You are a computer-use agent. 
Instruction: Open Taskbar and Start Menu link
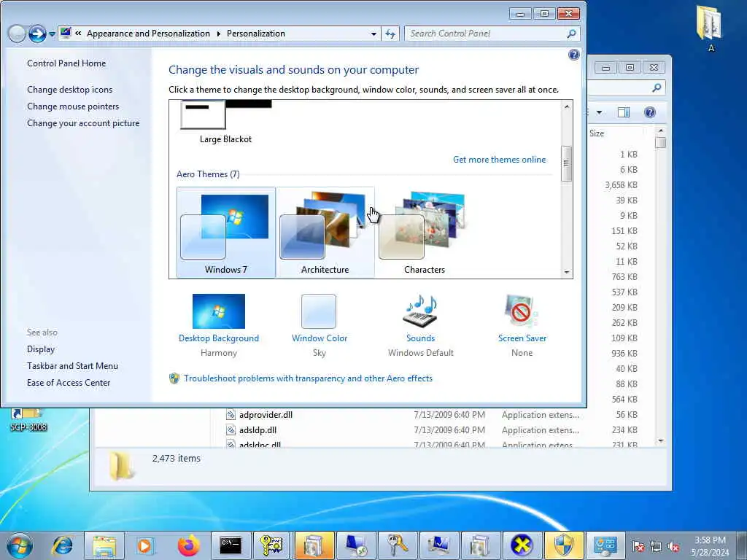[x=72, y=366]
